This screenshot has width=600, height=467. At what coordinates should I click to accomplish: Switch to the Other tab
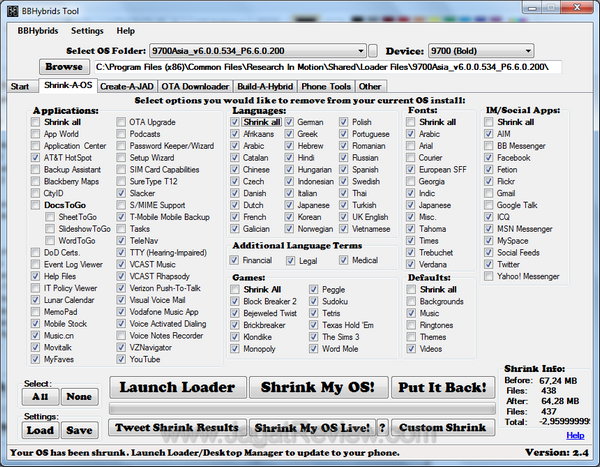coord(370,87)
